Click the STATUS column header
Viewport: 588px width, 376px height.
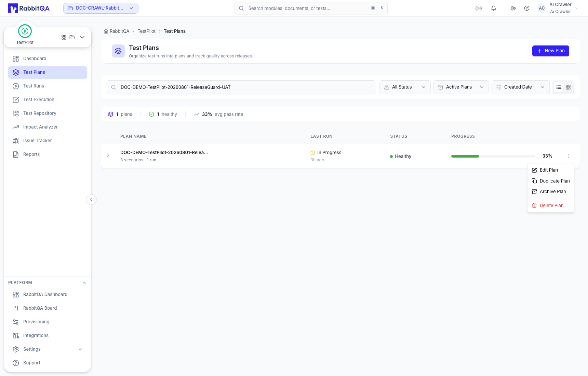pyautogui.click(x=399, y=136)
